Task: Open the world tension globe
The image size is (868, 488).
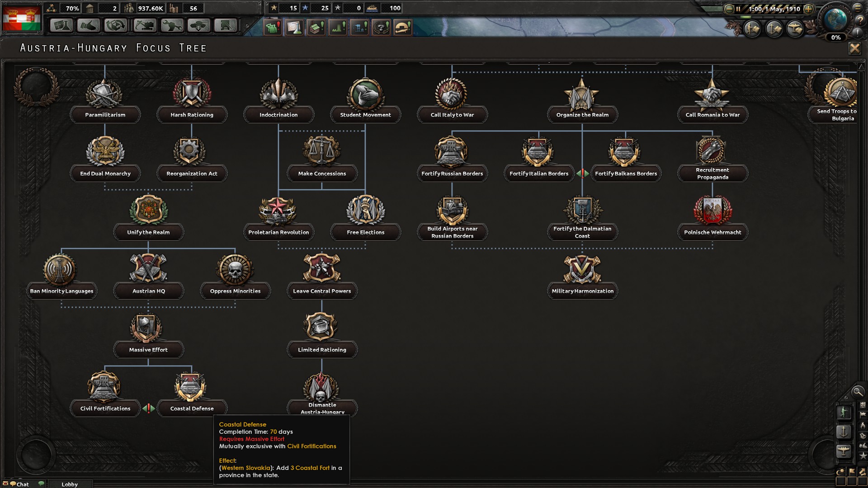Action: point(835,19)
